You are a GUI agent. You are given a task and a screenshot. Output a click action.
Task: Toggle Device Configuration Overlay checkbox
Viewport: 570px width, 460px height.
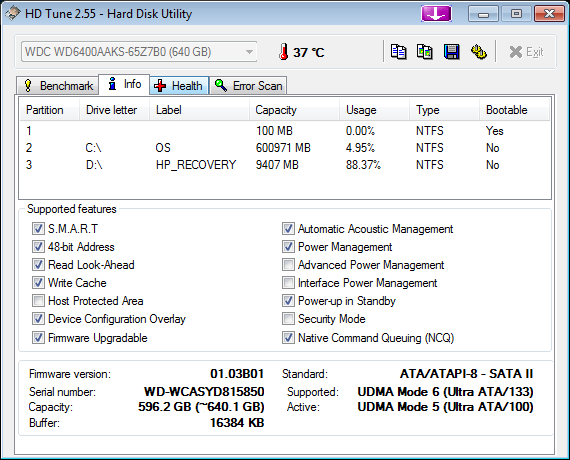[38, 319]
